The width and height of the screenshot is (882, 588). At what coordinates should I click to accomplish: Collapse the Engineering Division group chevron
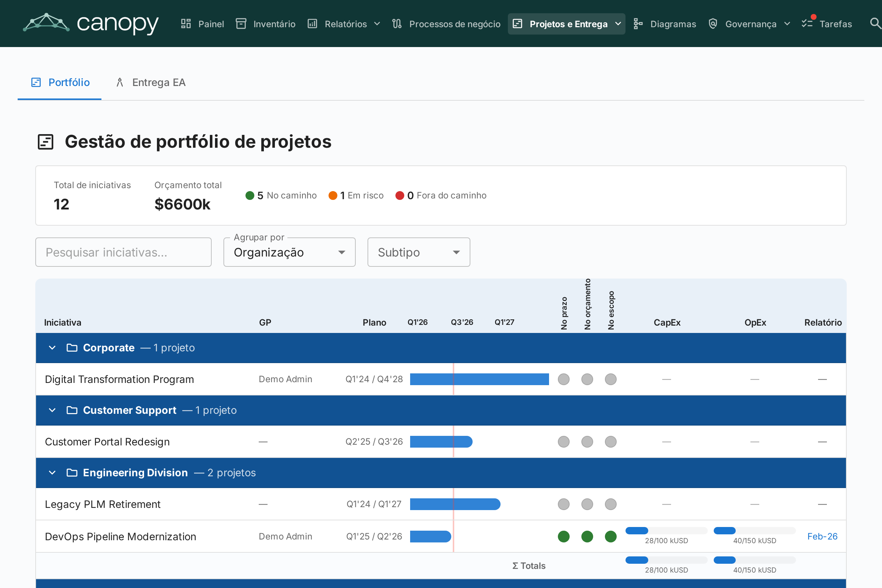point(52,473)
